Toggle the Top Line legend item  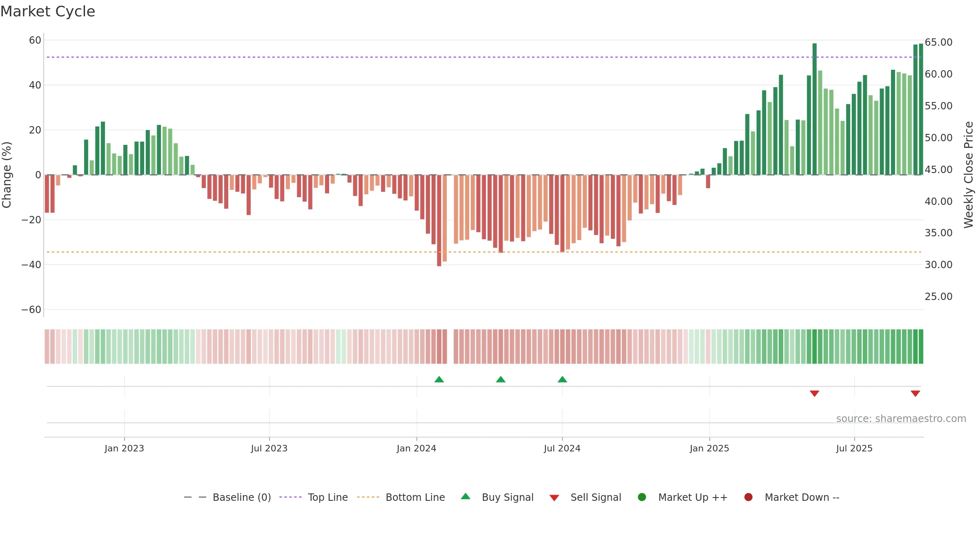[x=314, y=497]
